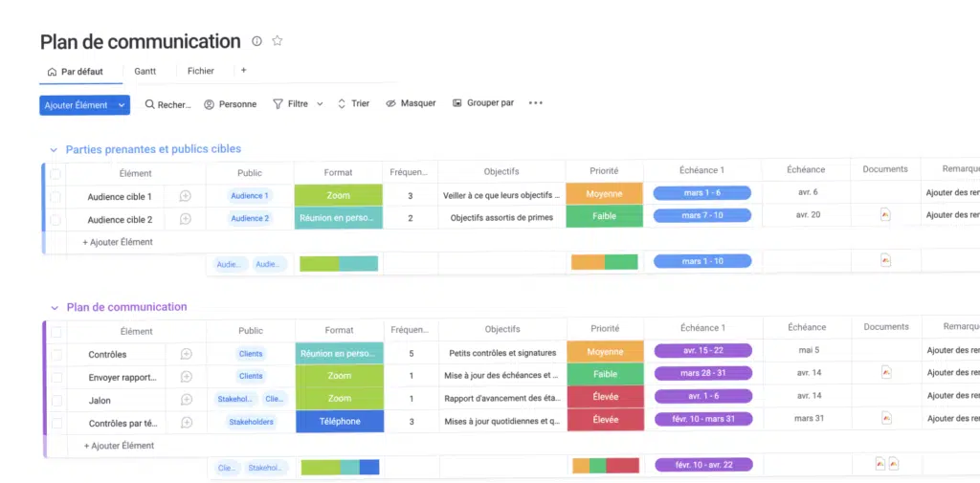Open PDF document in Audience cible 2 row
This screenshot has height=483, width=980.
pos(885,215)
